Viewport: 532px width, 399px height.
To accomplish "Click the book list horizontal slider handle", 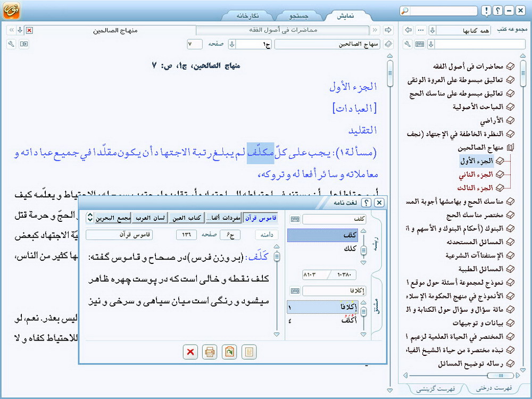I will [x=500, y=375].
